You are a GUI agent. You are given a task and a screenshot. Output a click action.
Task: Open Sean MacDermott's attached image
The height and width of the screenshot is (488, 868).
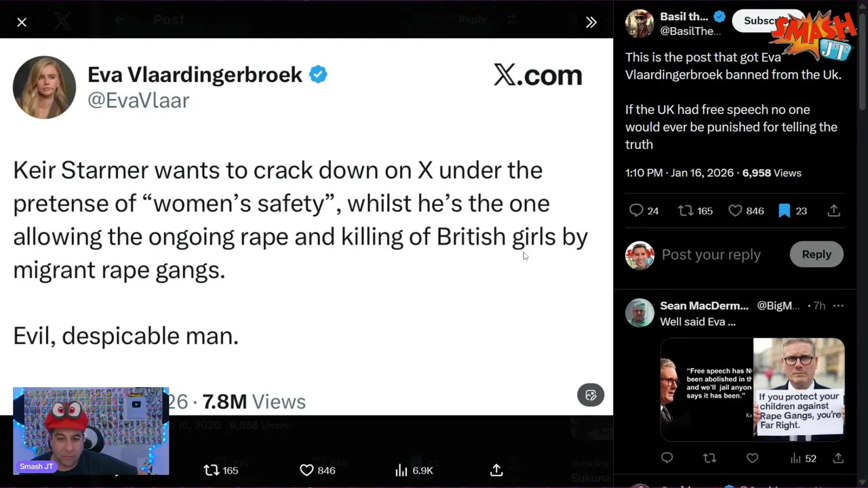coord(752,389)
